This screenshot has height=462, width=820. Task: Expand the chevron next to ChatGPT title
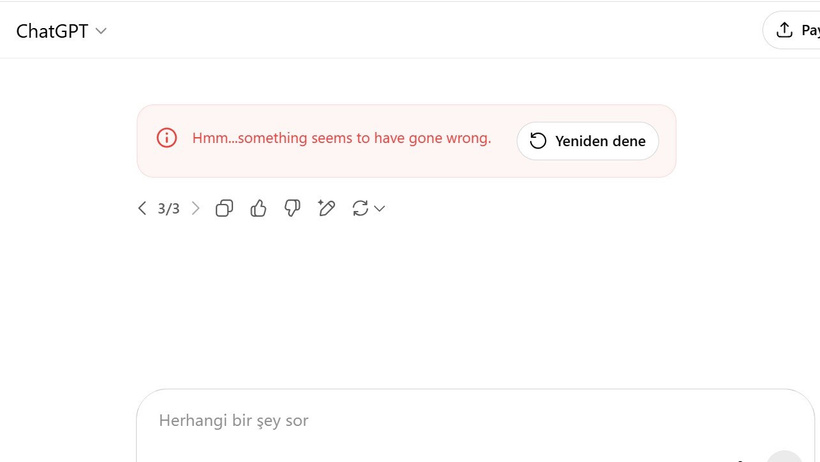[x=101, y=31]
